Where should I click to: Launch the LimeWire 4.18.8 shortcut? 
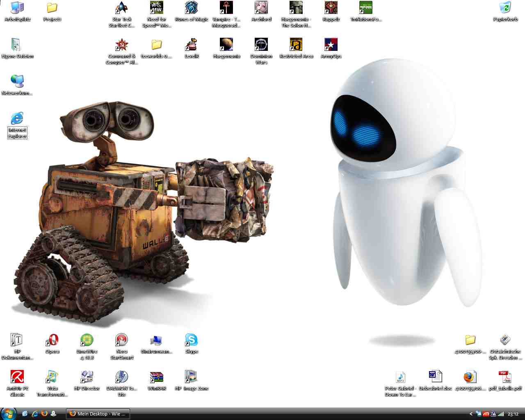pyautogui.click(x=87, y=340)
